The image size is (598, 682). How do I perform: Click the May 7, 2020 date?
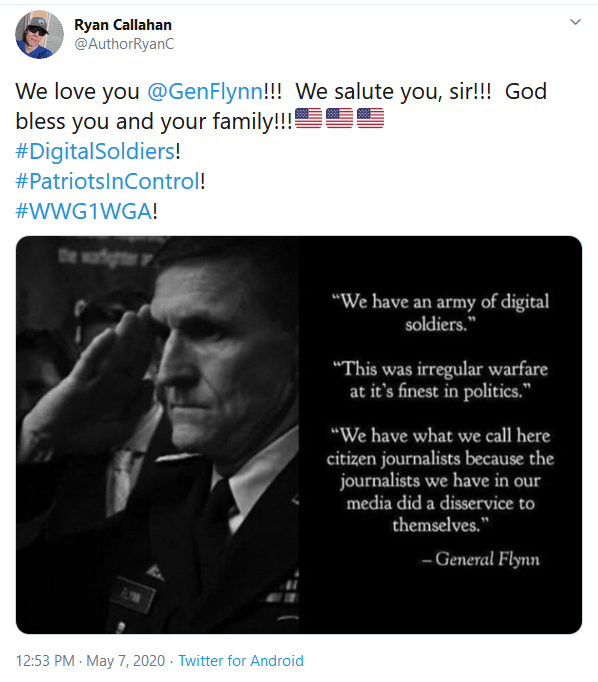126,661
